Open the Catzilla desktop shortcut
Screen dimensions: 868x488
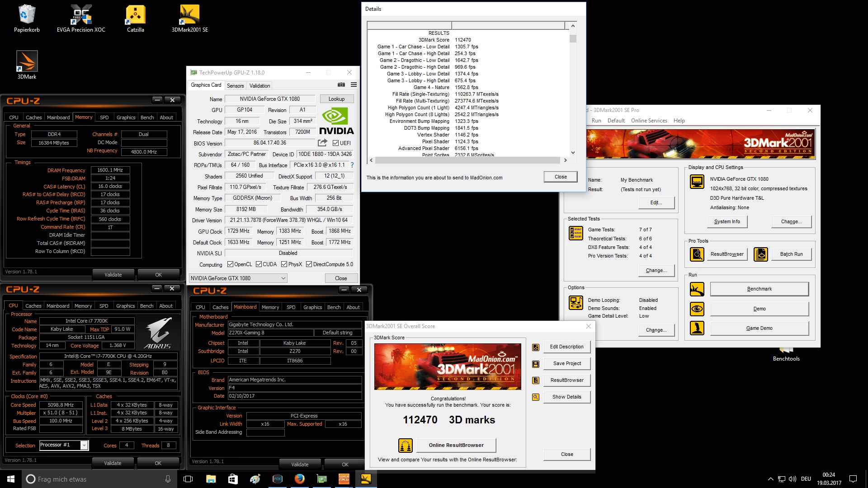pos(135,19)
